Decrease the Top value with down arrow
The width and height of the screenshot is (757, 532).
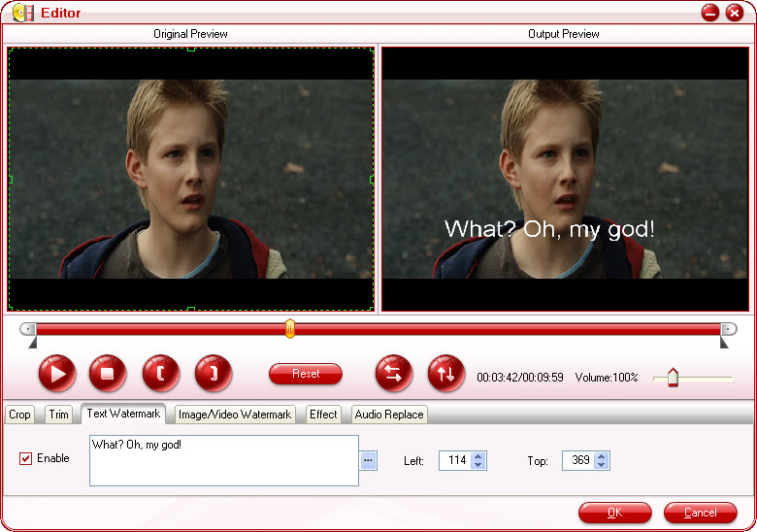click(x=601, y=465)
